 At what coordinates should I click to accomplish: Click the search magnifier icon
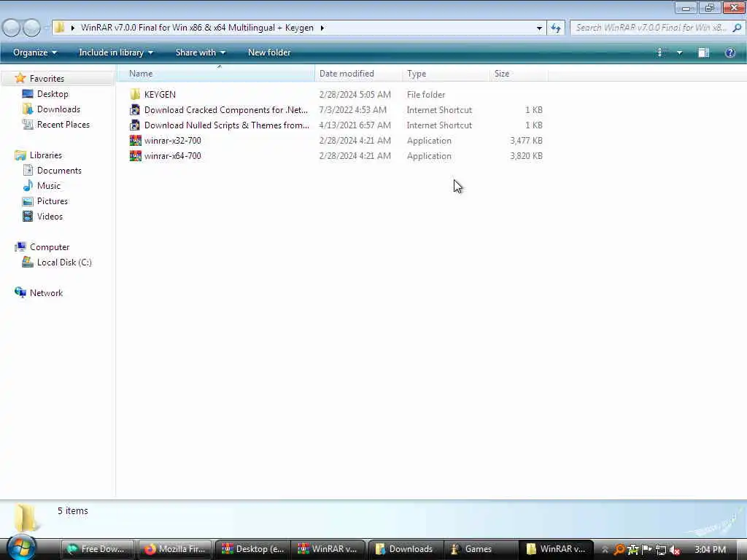(737, 28)
